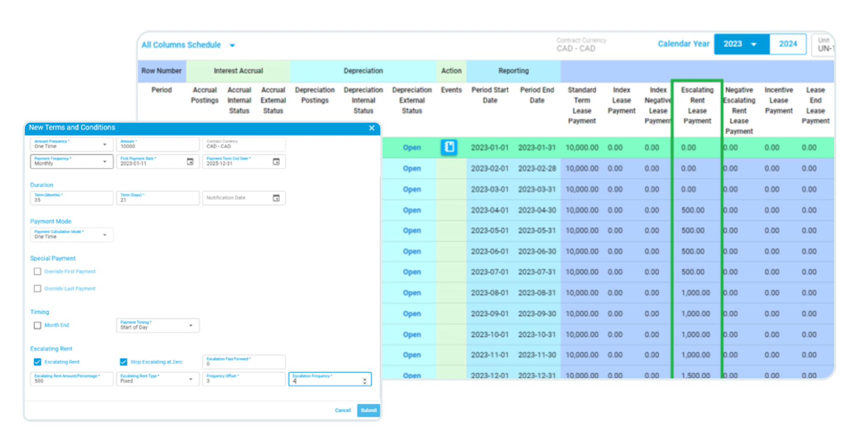Image resolution: width=868 pixels, height=434 pixels.
Task: Click the Calendar Year dropdown arrow beside 2023
Action: [x=754, y=44]
